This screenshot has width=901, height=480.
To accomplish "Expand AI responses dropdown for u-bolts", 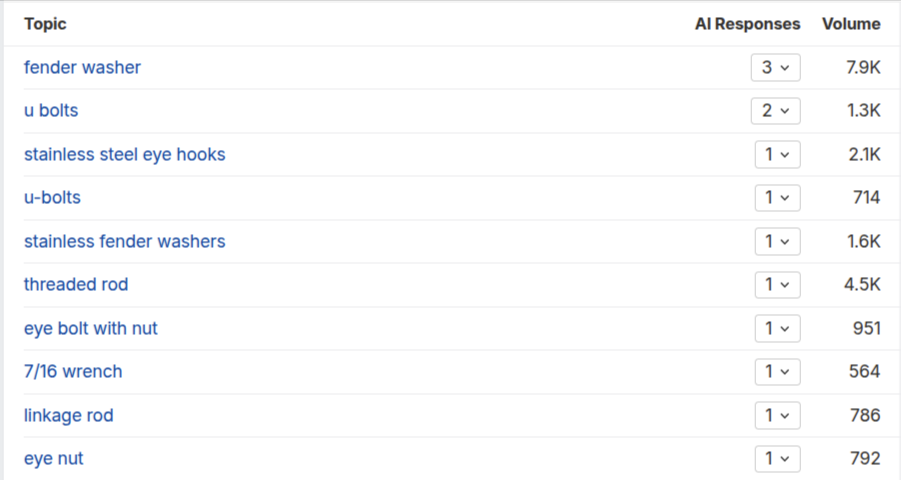I will tap(777, 198).
